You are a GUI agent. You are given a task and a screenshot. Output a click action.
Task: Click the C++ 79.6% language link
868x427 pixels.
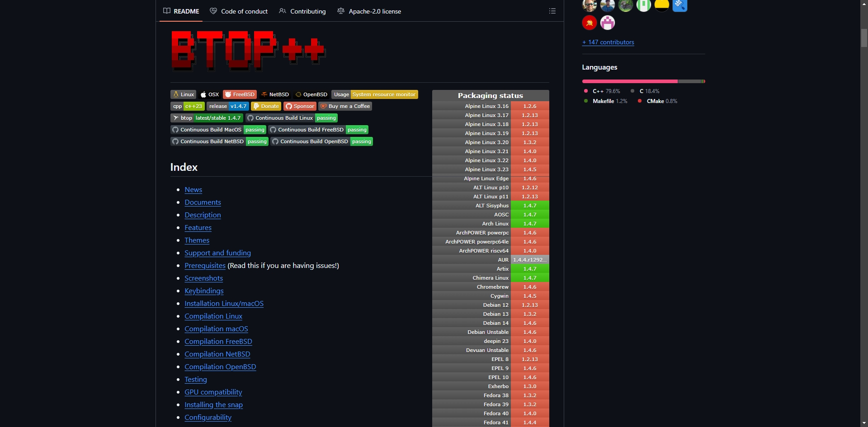pyautogui.click(x=602, y=91)
